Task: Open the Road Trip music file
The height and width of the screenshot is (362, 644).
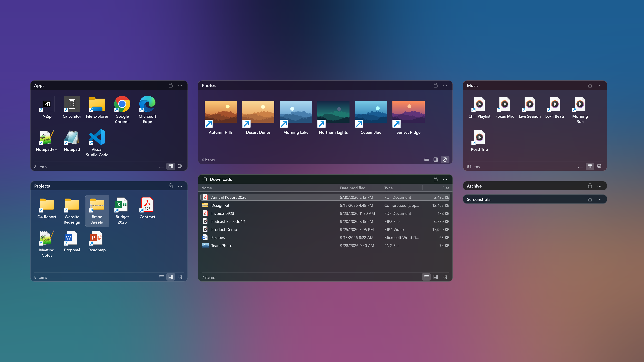Action: point(479,141)
